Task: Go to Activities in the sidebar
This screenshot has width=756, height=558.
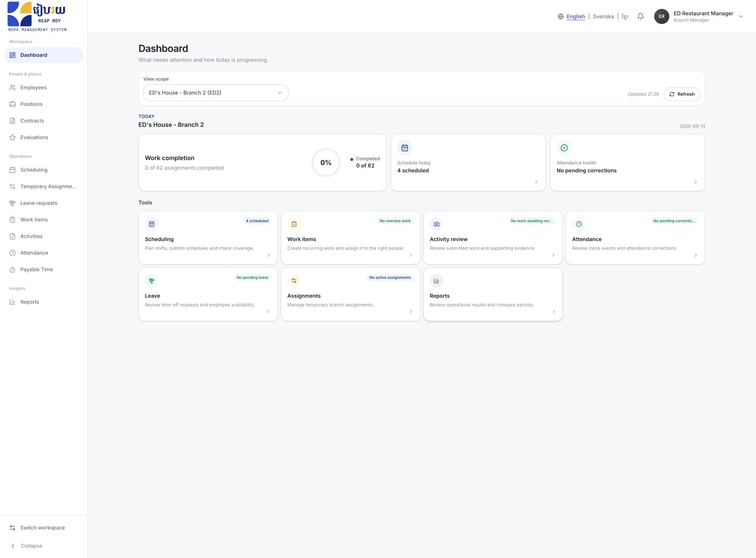Action: click(43, 236)
